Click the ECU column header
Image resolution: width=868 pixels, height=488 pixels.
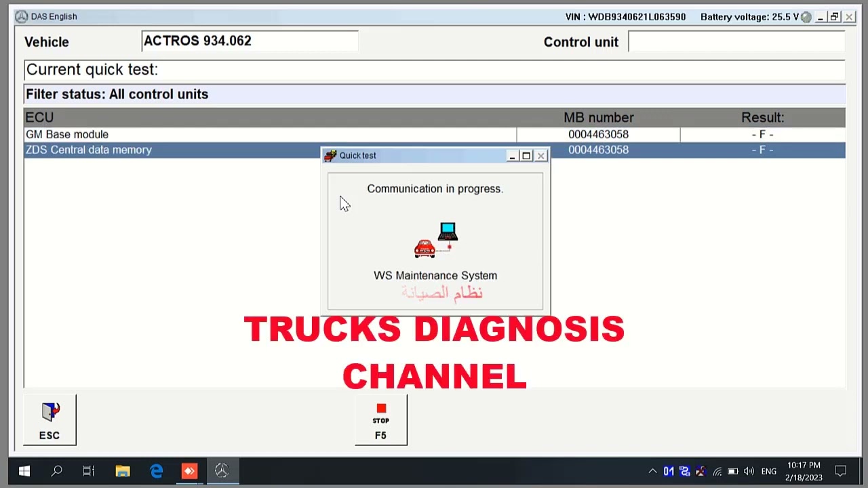tap(39, 117)
